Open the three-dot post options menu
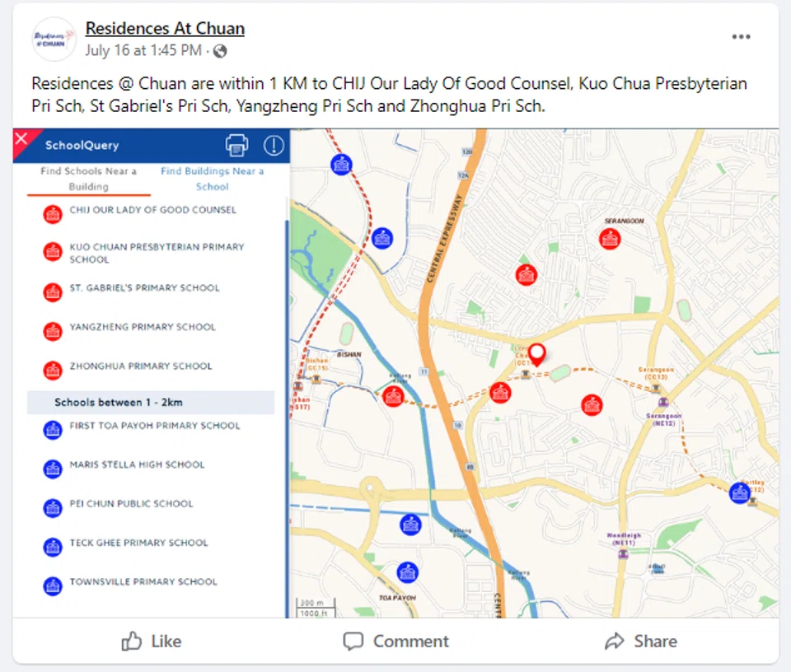Screen dimensions: 791x672 pos(741,37)
